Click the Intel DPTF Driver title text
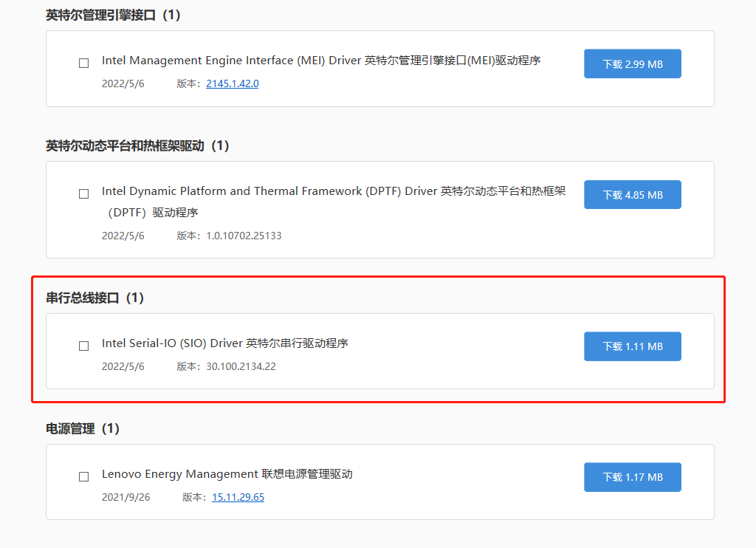 point(334,191)
